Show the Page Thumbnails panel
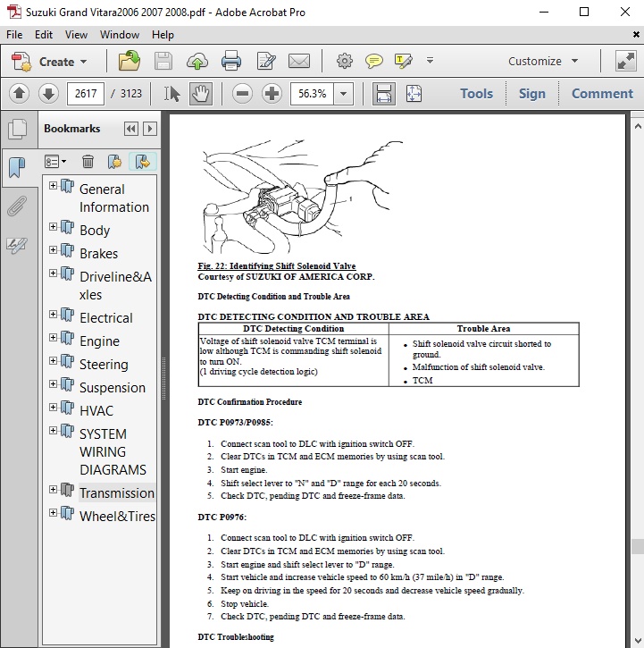The width and height of the screenshot is (644, 648). click(18, 130)
